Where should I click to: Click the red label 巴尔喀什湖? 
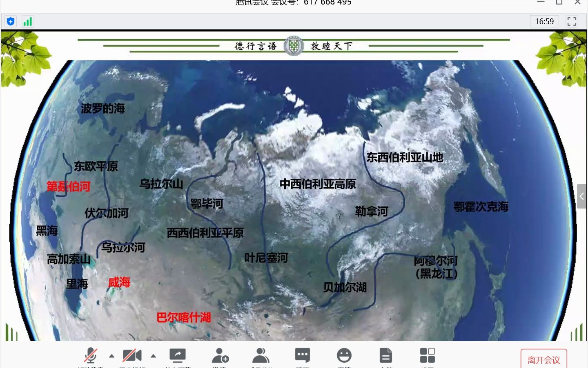click(x=184, y=317)
